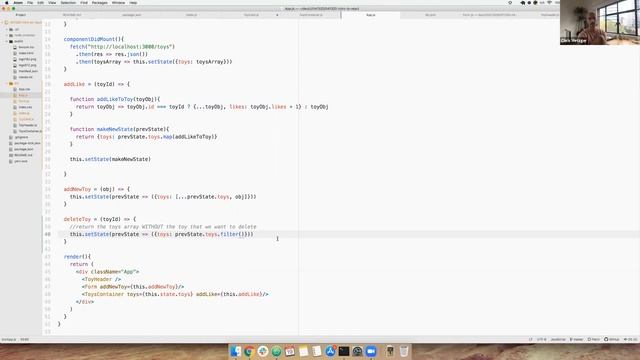The width and height of the screenshot is (640, 360).
Task: Launch Google Chrome from the Dock
Action: (x=249, y=351)
